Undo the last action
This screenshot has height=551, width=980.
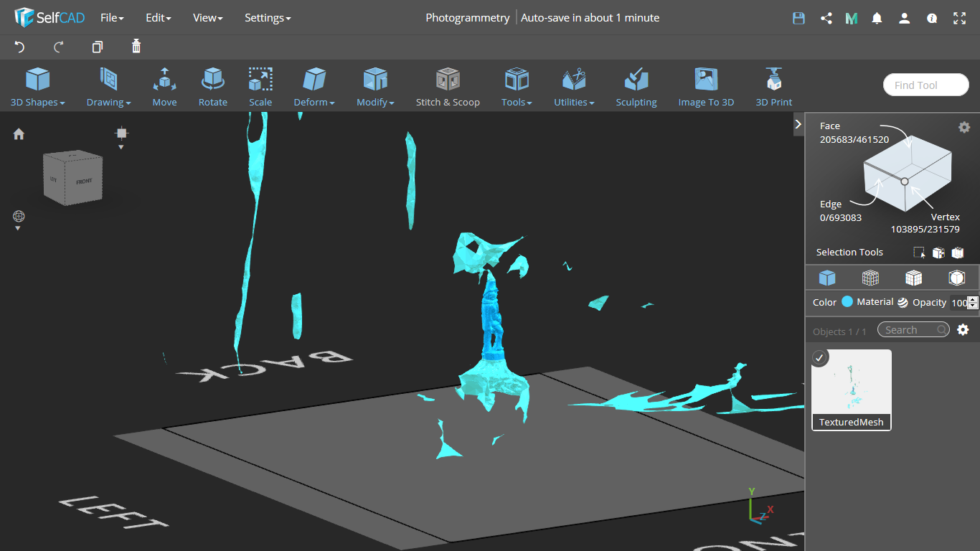(19, 47)
